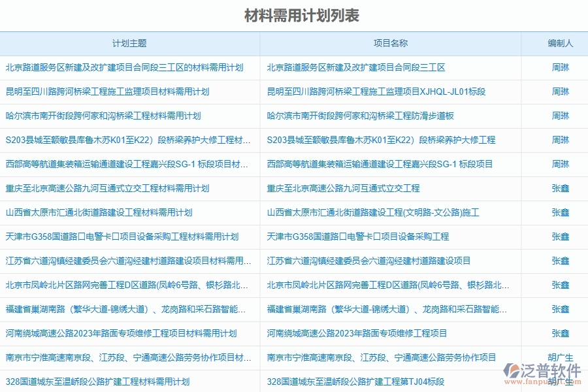The width and height of the screenshot is (588, 392).
Task: Sort table by 计划主题 column header
Action: click(129, 43)
